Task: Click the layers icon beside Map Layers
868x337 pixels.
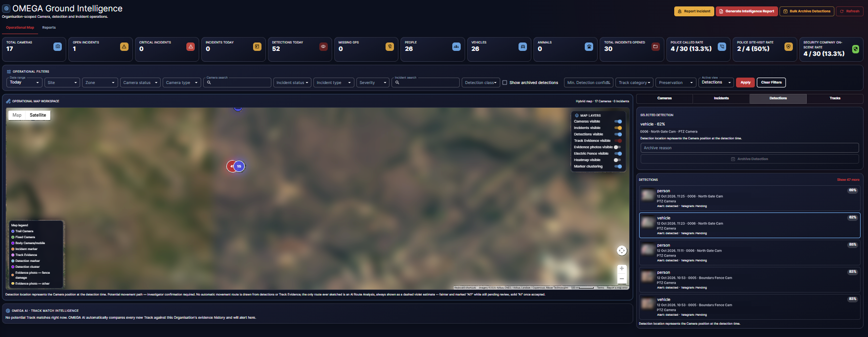Action: [x=577, y=116]
